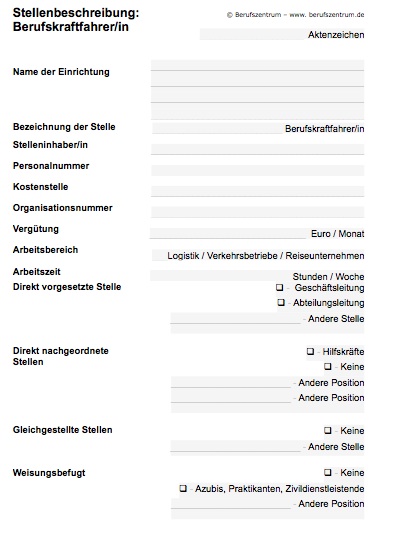Image resolution: width=394 pixels, height=539 pixels.
Task: Click the first Name der Einrichtung line
Action: pos(257,65)
